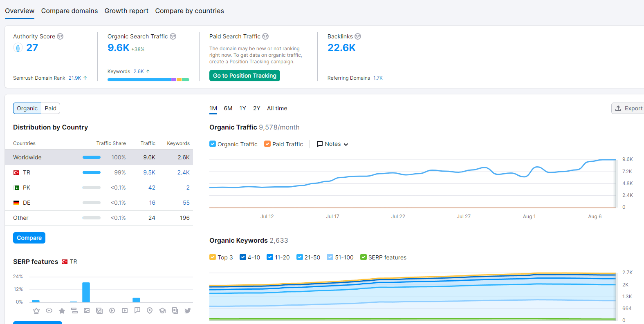The width and height of the screenshot is (644, 324).
Task: Toggle the Paid Traffic checkbox
Action: pyautogui.click(x=267, y=144)
